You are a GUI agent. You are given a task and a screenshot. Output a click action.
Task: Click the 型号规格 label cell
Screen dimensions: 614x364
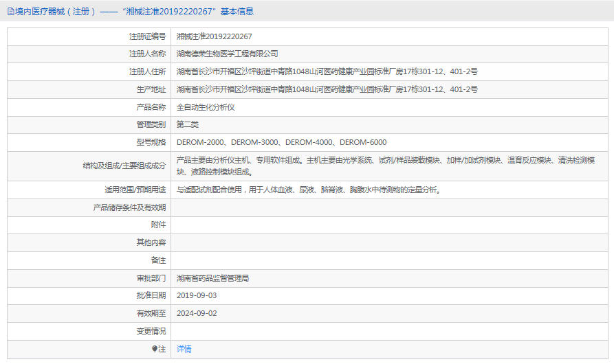(x=89, y=142)
